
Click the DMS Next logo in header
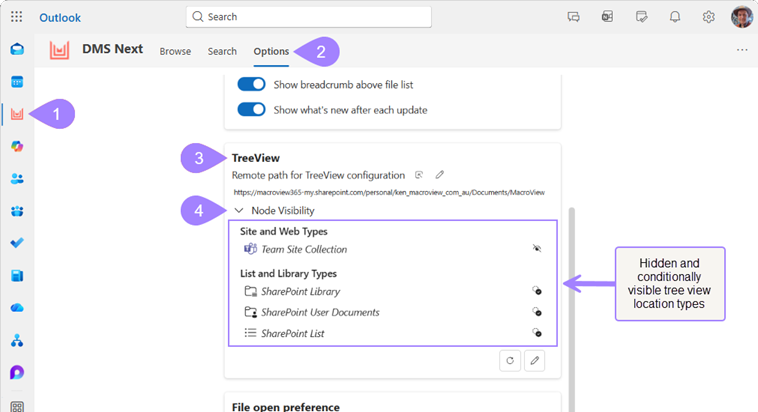pyautogui.click(x=59, y=50)
